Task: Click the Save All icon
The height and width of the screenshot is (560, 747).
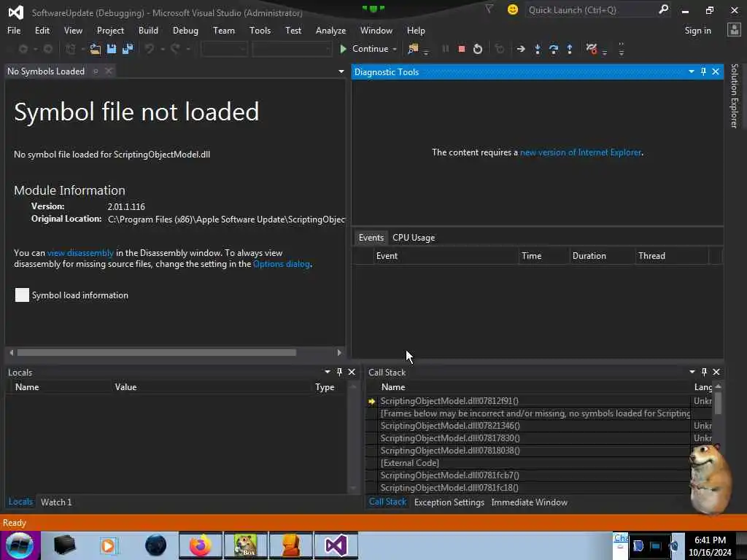Action: coord(128,49)
